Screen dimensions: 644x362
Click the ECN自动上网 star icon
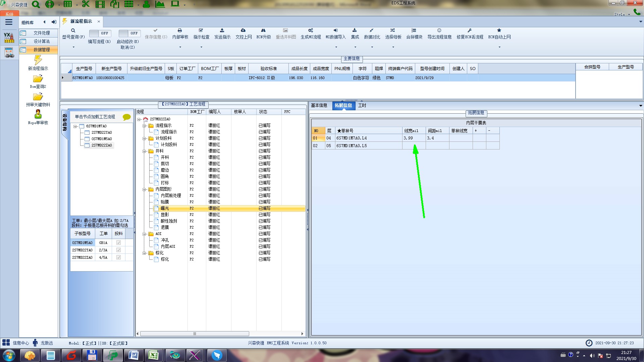499,31
